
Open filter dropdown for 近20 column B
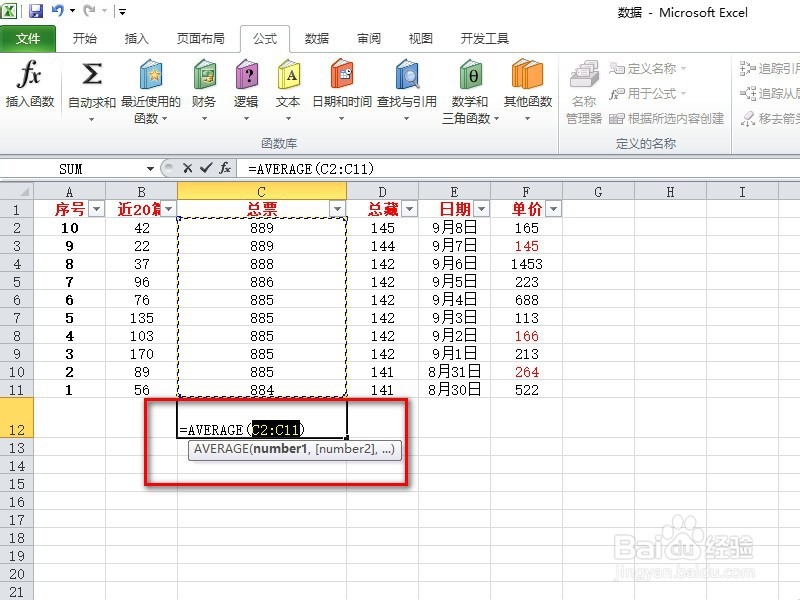pos(168,209)
